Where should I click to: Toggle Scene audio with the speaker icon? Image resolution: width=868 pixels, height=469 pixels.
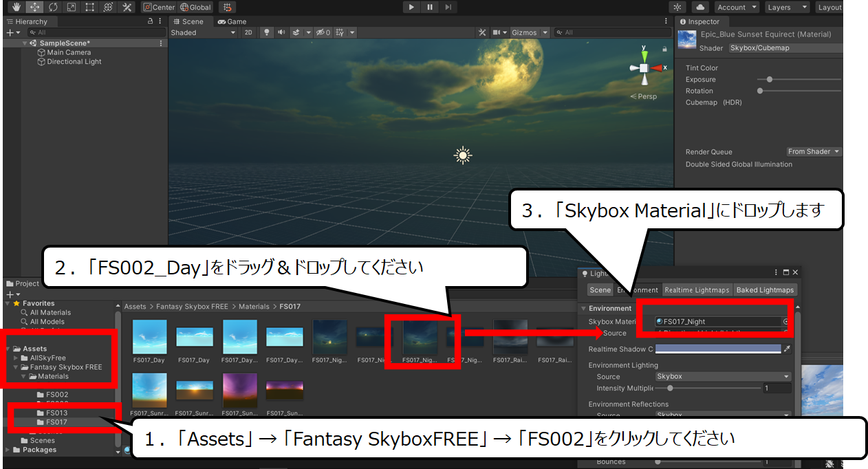tap(281, 32)
